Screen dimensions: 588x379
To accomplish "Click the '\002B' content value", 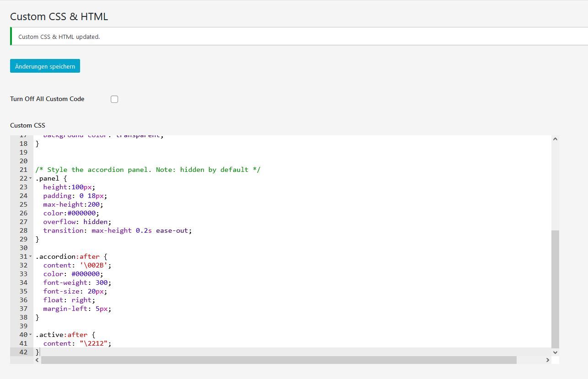I will 93,265.
